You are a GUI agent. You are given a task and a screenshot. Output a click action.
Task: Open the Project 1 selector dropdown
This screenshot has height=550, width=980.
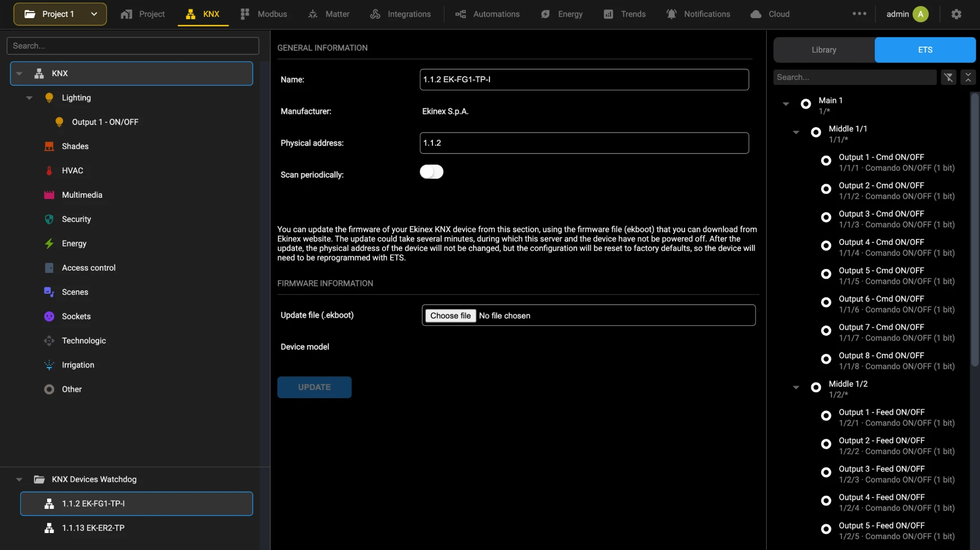point(60,14)
